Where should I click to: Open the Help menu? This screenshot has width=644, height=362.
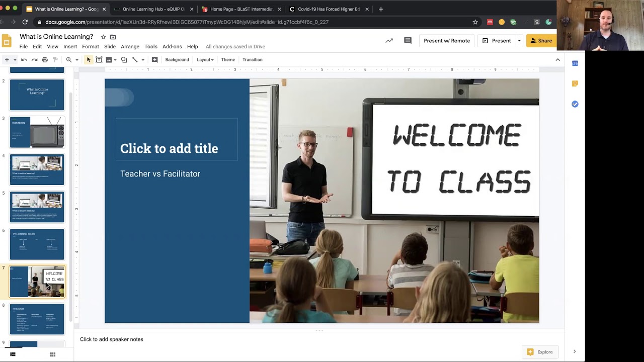(192, 47)
